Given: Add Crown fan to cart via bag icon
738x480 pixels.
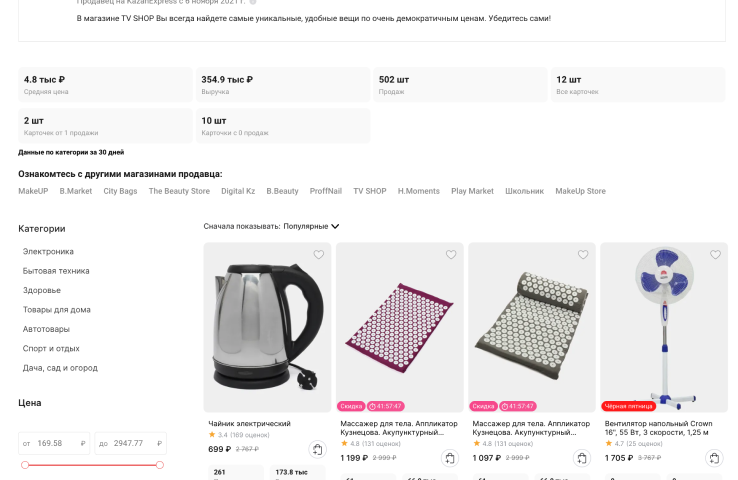Looking at the screenshot, I should 714,458.
